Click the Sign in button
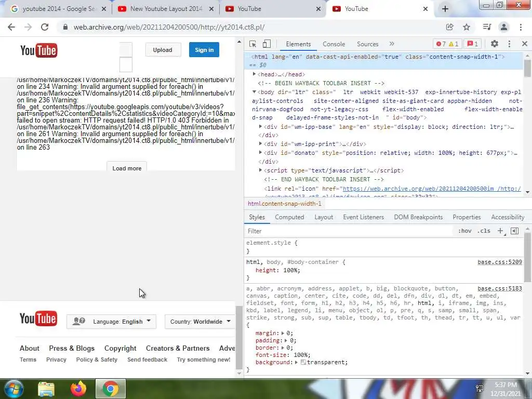Screen dimensions: 532x399 click(x=204, y=50)
